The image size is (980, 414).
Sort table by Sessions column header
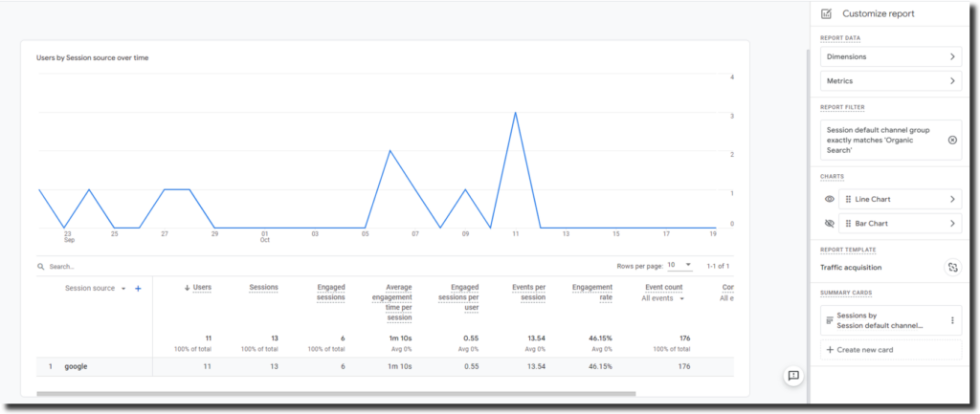point(263,287)
